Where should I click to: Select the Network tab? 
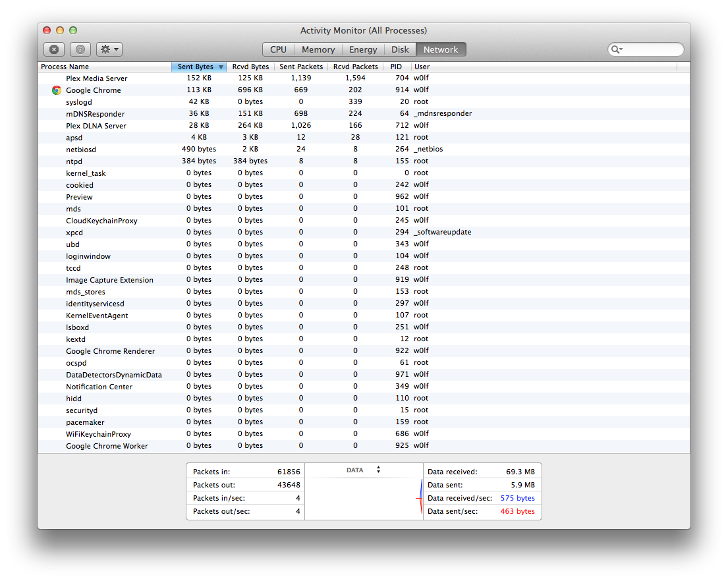pos(441,49)
